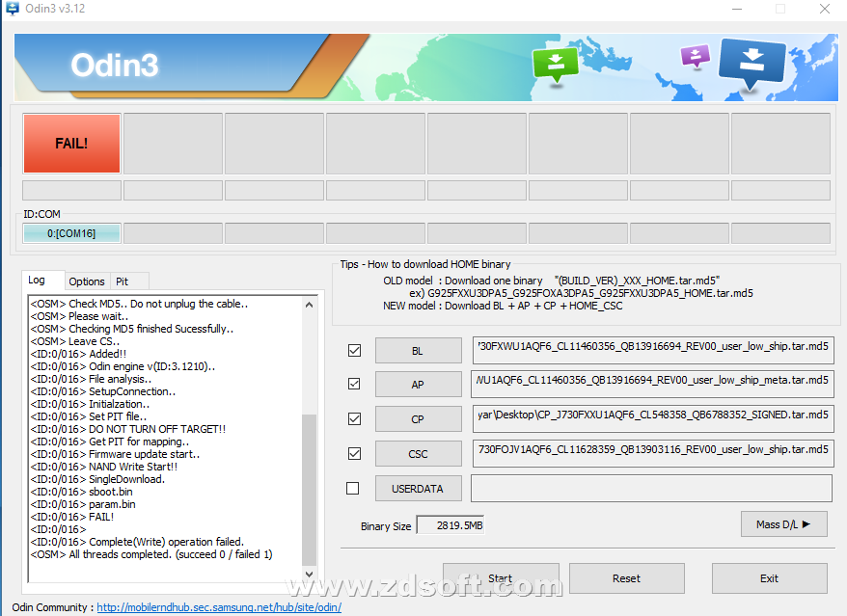Click the purple download icon in banner
The image size is (847, 616).
pyautogui.click(x=696, y=56)
